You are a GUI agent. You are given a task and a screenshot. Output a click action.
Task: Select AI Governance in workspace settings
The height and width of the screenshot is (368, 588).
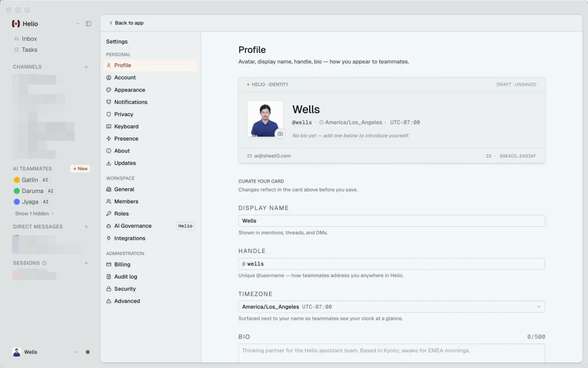click(133, 226)
